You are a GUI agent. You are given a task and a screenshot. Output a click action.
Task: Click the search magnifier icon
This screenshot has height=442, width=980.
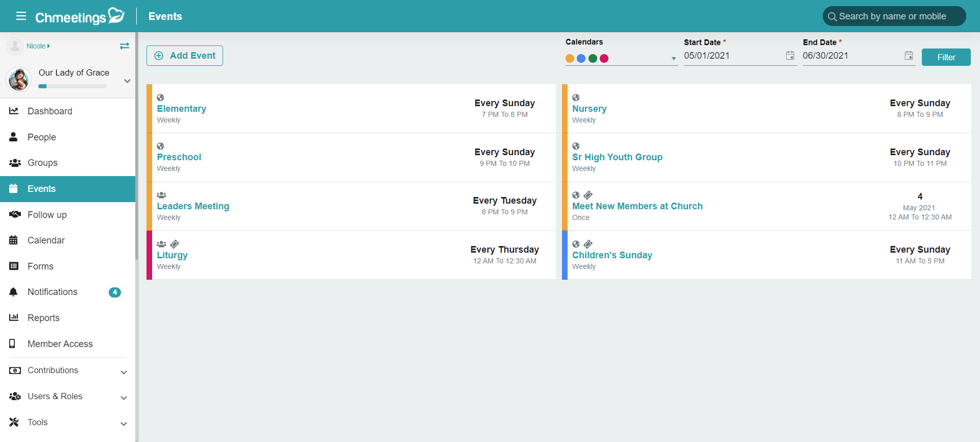tap(832, 16)
